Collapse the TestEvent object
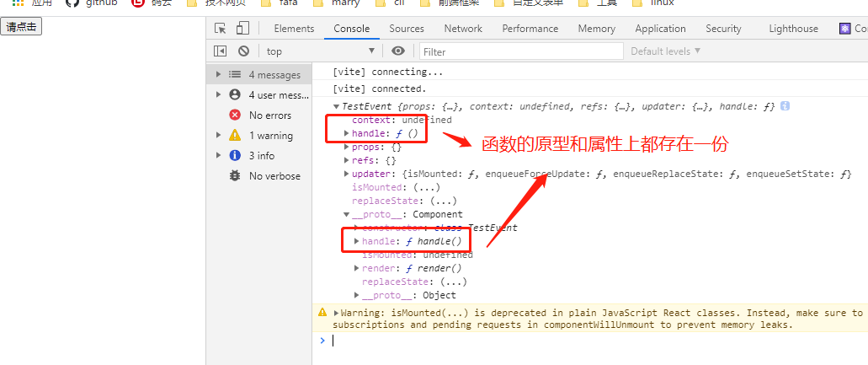Image resolution: width=868 pixels, height=365 pixels. coord(336,106)
